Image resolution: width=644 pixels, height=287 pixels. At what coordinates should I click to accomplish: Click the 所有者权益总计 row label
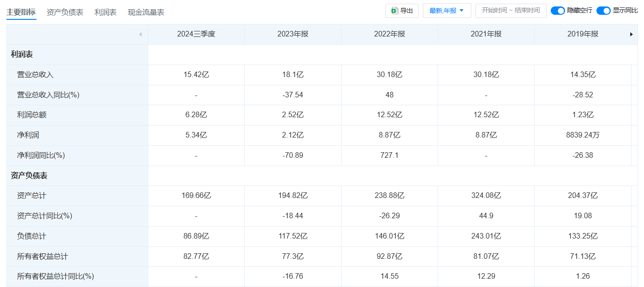[42, 256]
